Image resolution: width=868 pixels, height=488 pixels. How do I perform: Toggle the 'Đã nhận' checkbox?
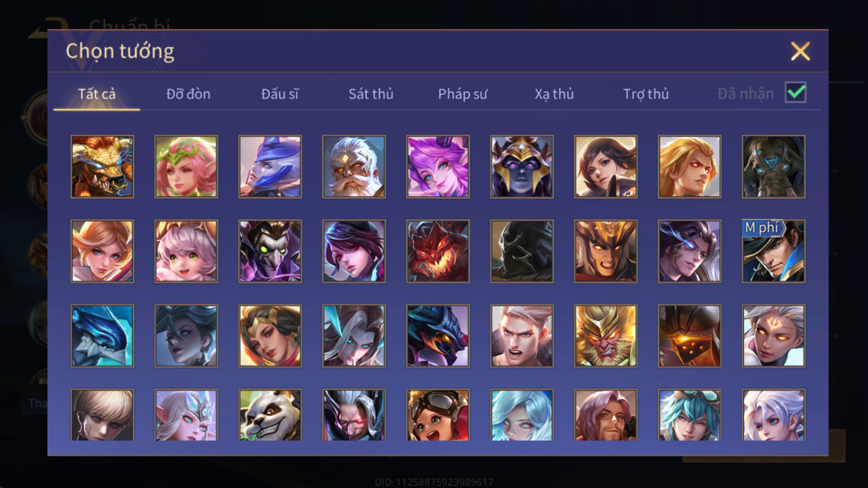[796, 93]
